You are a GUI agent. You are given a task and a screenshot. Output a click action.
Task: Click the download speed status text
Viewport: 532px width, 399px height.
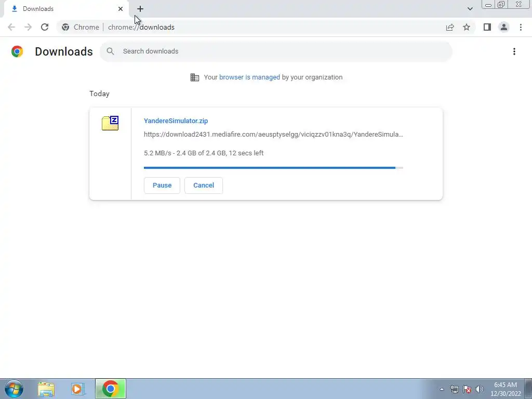pyautogui.click(x=204, y=153)
